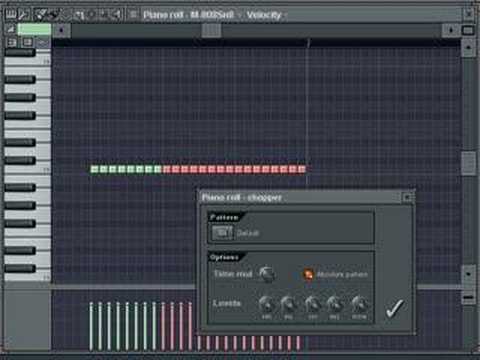Click the third small button above the piano keys
The height and width of the screenshot is (360, 480).
pyautogui.click(x=43, y=42)
